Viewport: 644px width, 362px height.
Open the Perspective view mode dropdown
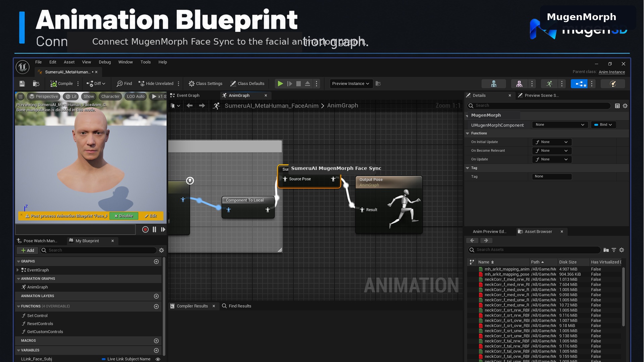[x=44, y=97]
